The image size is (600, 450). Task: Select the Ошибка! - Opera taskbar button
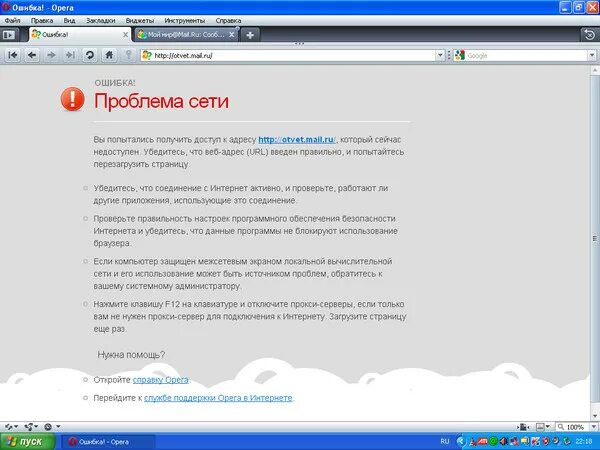(108, 442)
